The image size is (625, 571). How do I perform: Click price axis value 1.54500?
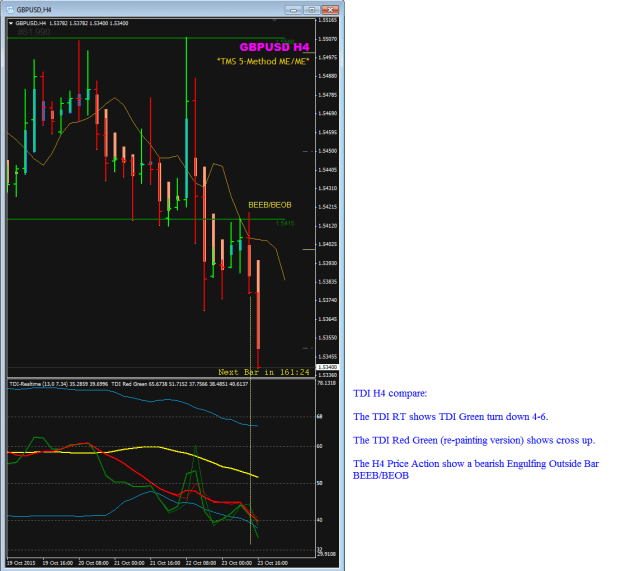[x=328, y=151]
